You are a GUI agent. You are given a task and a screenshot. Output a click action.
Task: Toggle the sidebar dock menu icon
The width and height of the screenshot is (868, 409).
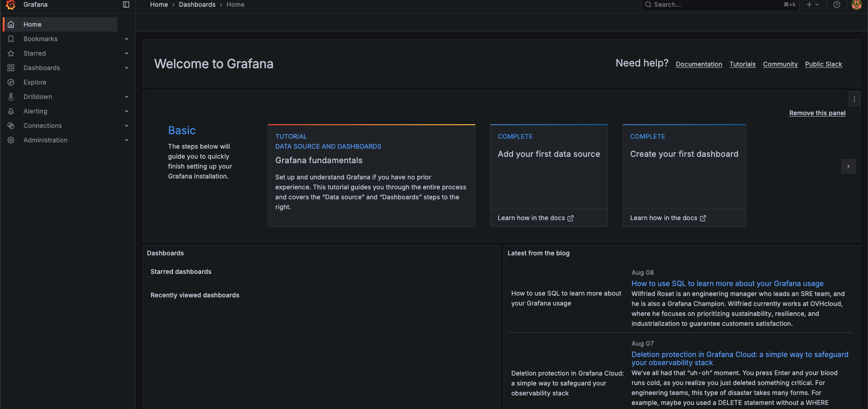tap(126, 5)
